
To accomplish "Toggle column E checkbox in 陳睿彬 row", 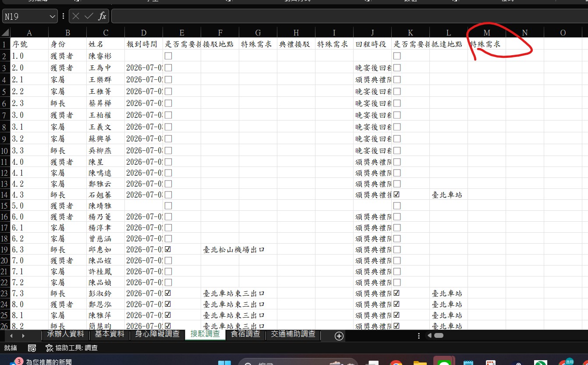I will (x=168, y=56).
